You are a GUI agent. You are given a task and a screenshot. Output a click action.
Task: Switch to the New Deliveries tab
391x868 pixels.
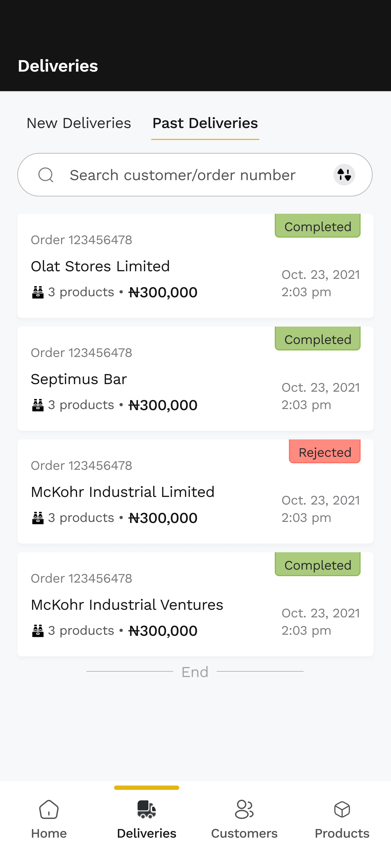(78, 123)
